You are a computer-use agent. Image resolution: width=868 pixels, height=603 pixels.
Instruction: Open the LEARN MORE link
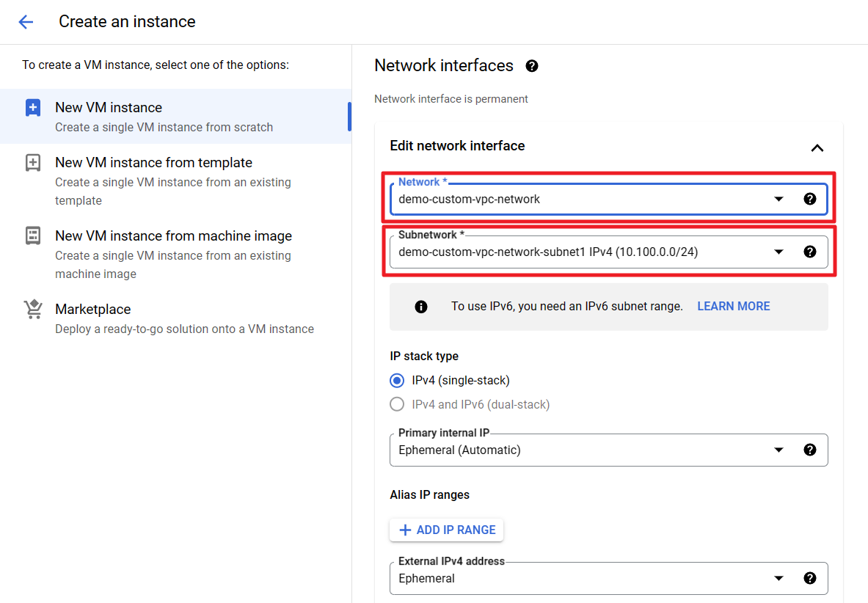point(733,307)
